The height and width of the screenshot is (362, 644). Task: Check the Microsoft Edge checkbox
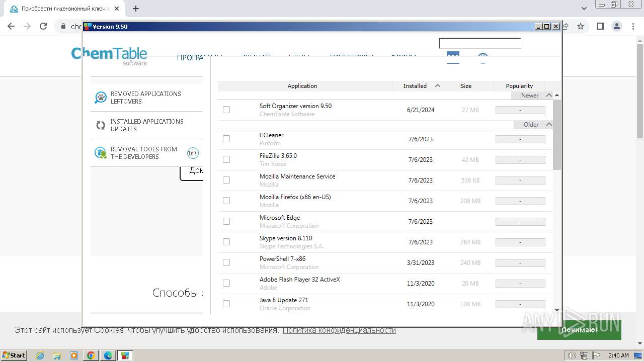pyautogui.click(x=226, y=221)
